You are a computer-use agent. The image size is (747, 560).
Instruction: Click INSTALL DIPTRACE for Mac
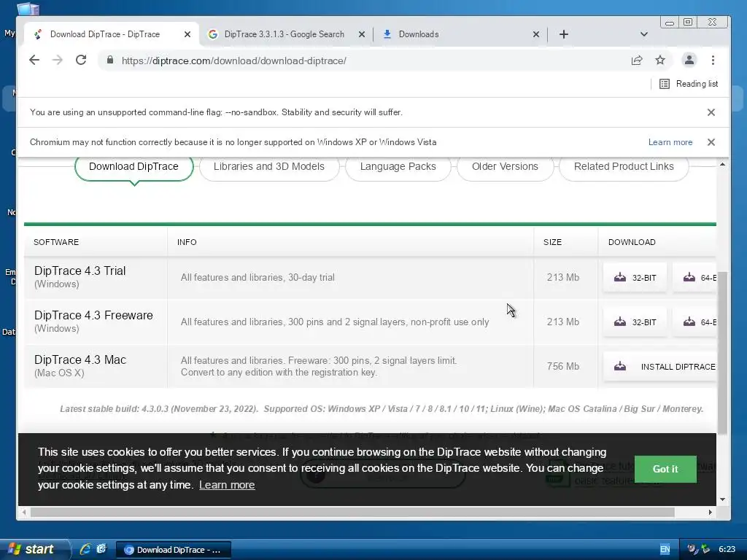tap(659, 366)
